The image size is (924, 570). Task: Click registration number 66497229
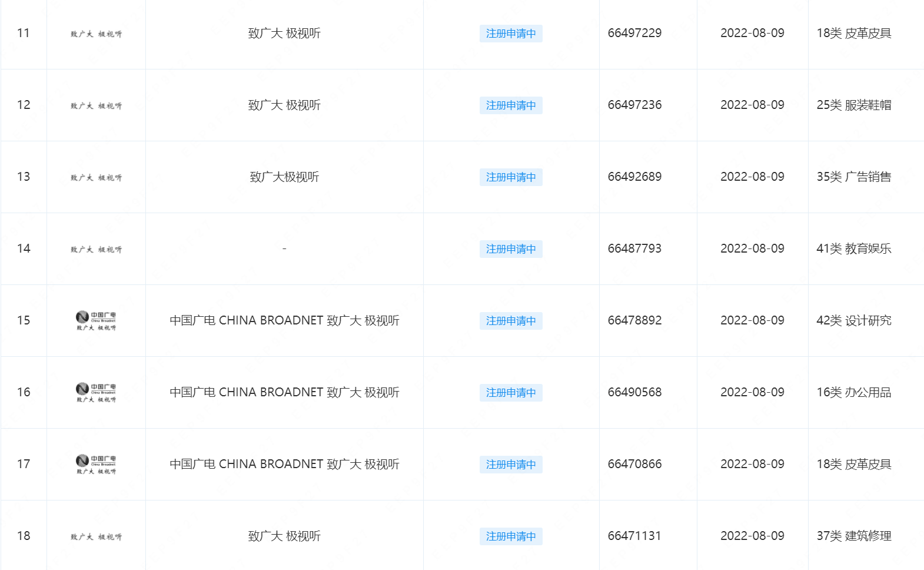click(x=634, y=33)
